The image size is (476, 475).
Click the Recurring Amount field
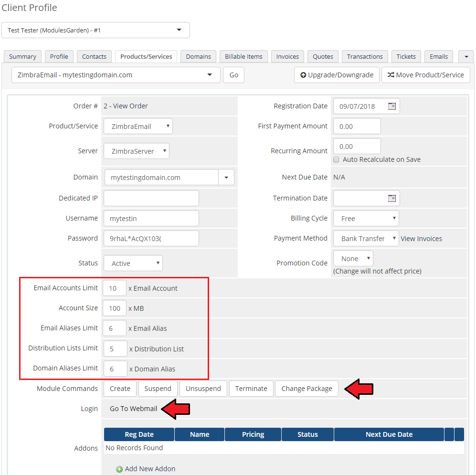pyautogui.click(x=357, y=146)
